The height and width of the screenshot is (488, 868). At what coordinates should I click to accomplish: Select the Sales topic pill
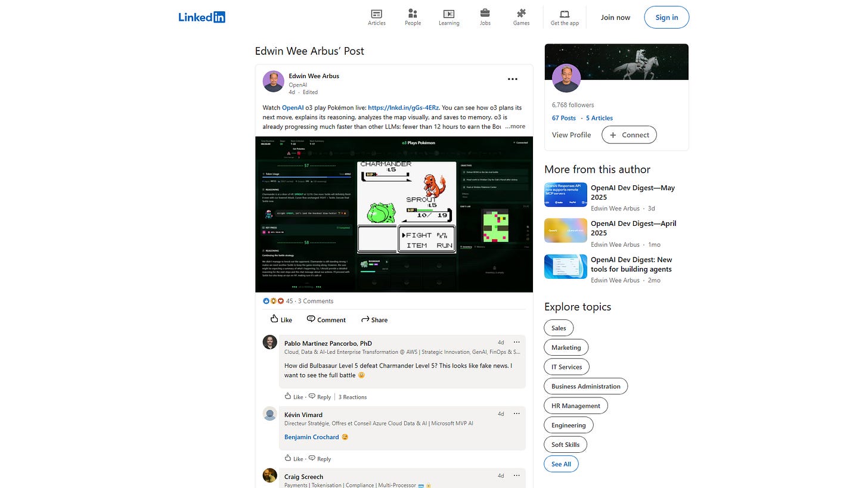[559, 328]
